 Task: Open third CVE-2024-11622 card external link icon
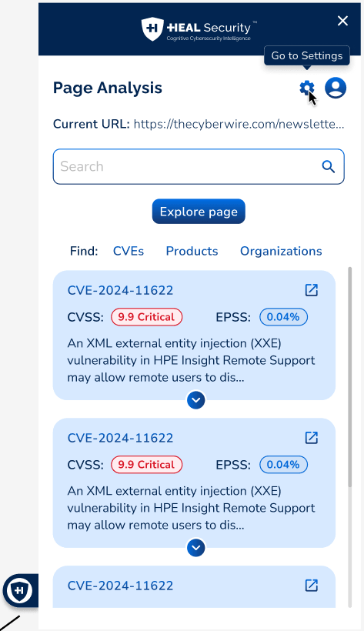point(311,585)
